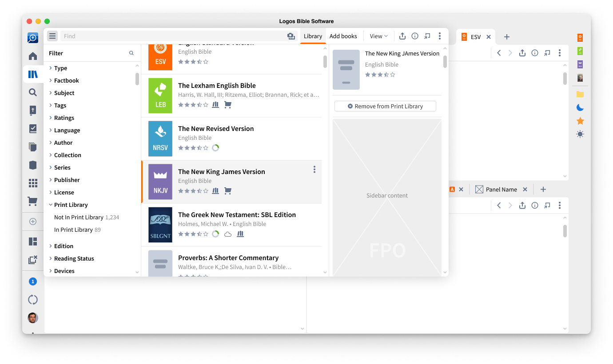Image resolution: width=613 pixels, height=364 pixels.
Task: Set star rating on The Lexham English Bible
Action: tap(193, 105)
